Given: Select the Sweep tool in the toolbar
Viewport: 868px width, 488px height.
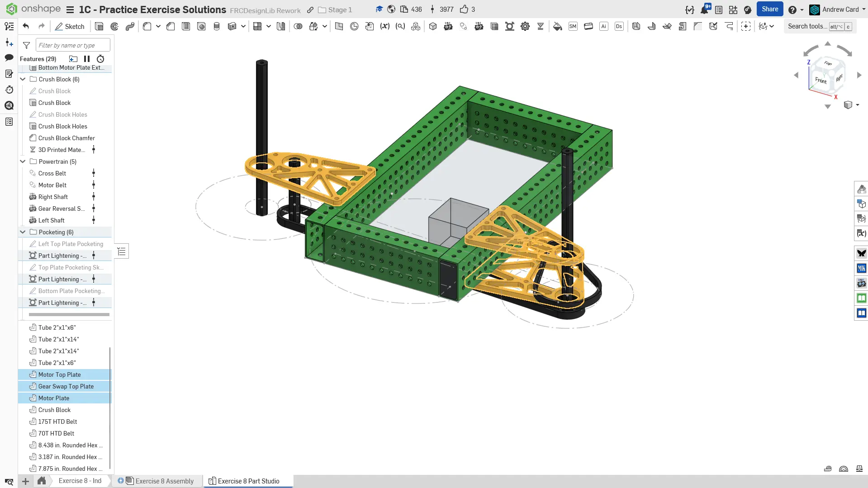Looking at the screenshot, I should [x=130, y=26].
